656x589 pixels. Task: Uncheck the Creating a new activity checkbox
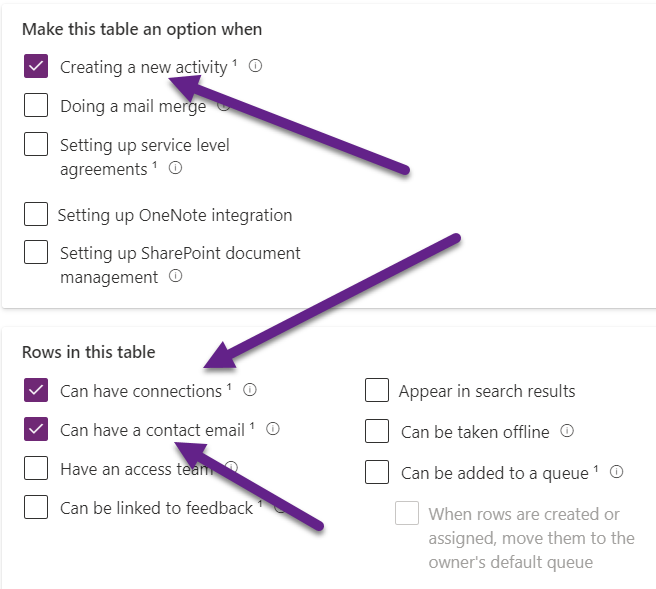pyautogui.click(x=36, y=67)
